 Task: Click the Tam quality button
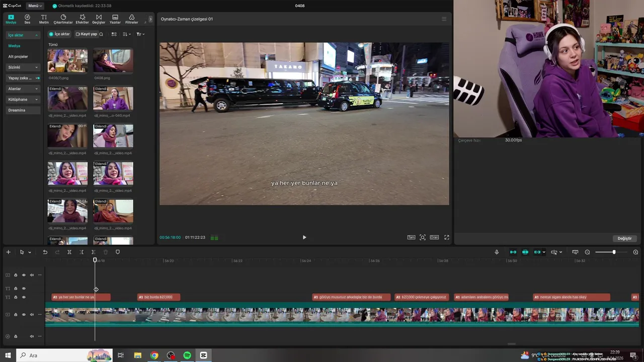(411, 237)
